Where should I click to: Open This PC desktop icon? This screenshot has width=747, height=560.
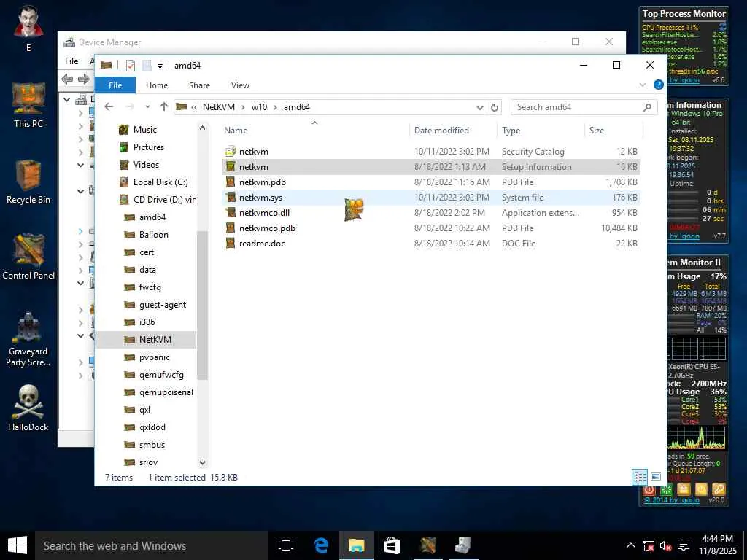[x=28, y=105]
